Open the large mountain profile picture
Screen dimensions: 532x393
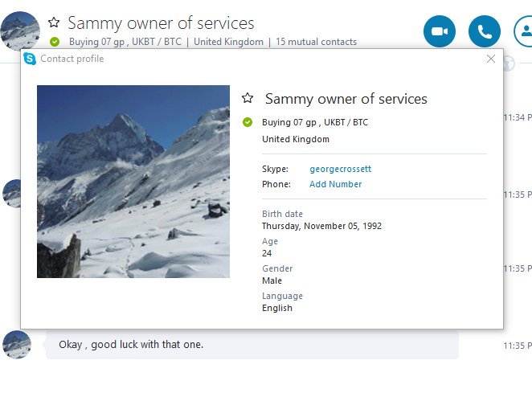point(133,182)
